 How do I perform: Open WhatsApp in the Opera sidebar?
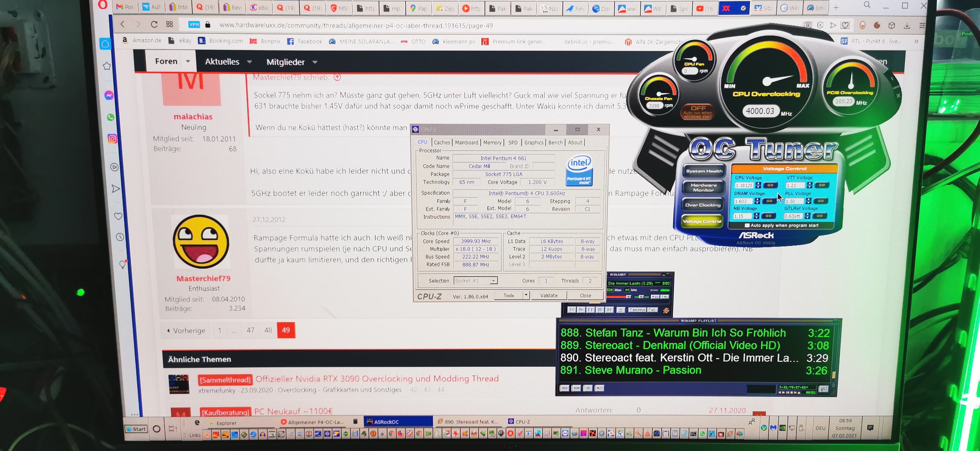111,117
